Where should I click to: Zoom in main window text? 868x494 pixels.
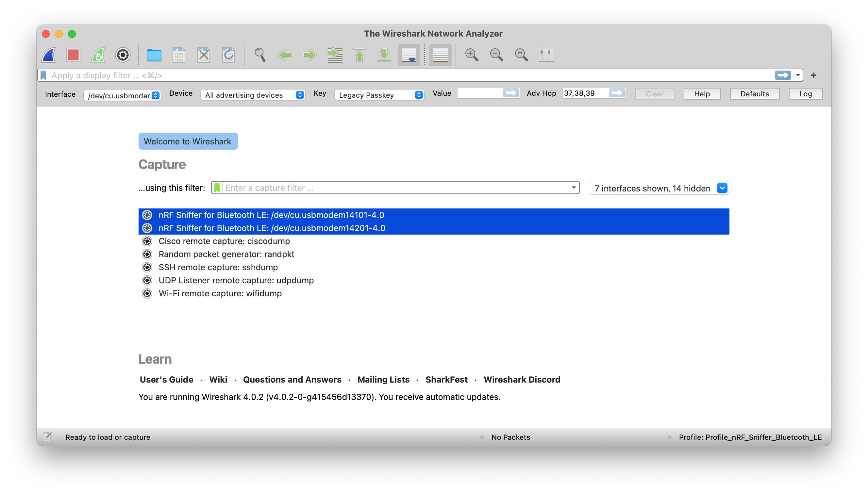(x=472, y=55)
